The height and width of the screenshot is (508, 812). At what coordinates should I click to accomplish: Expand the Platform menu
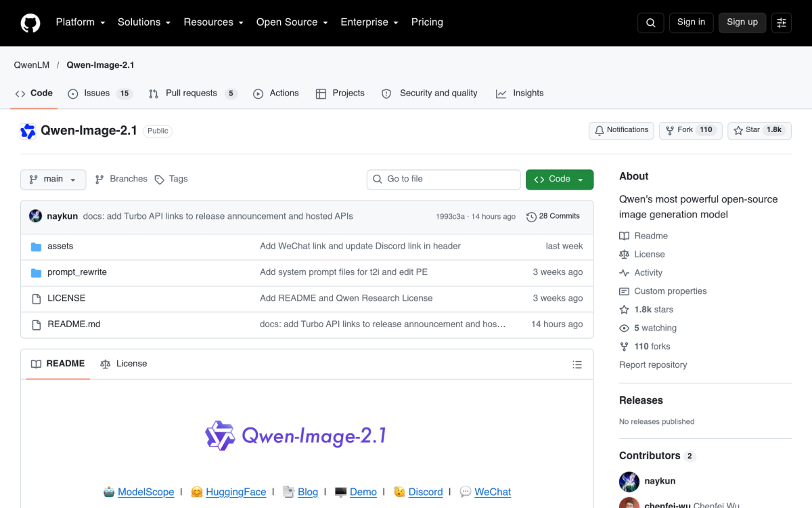81,22
